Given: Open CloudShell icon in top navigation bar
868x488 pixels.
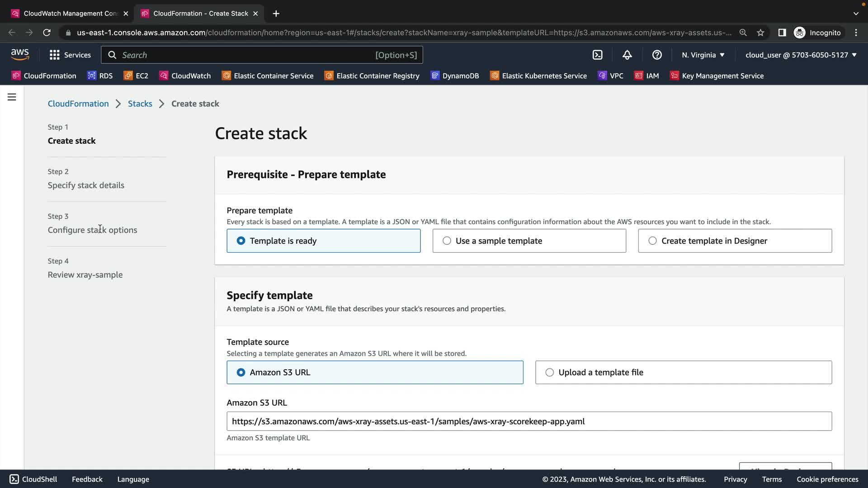Looking at the screenshot, I should [597, 55].
